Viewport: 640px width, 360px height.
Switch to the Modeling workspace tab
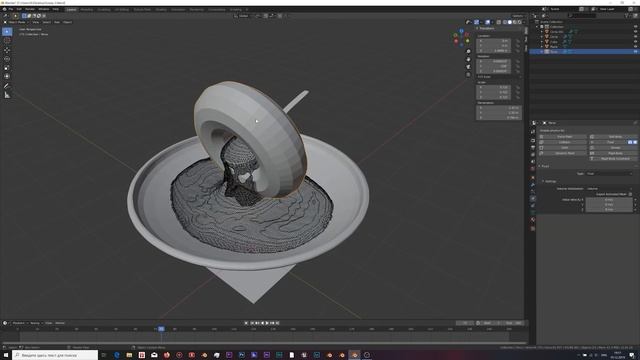tap(87, 9)
